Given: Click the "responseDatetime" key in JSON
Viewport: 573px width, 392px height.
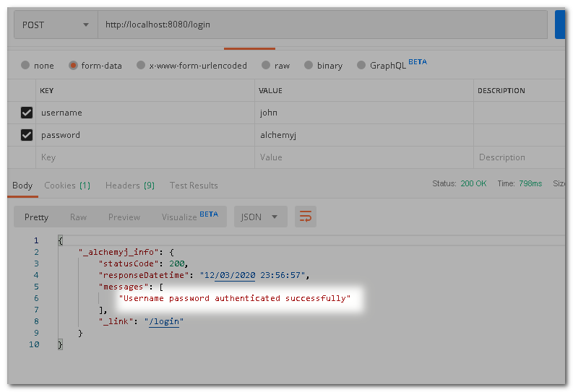Looking at the screenshot, I should 144,275.
